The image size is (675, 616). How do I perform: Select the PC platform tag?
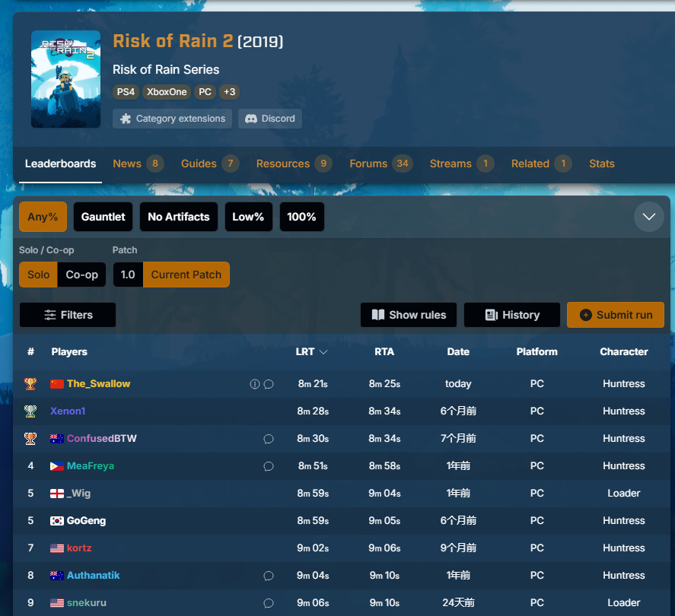205,92
